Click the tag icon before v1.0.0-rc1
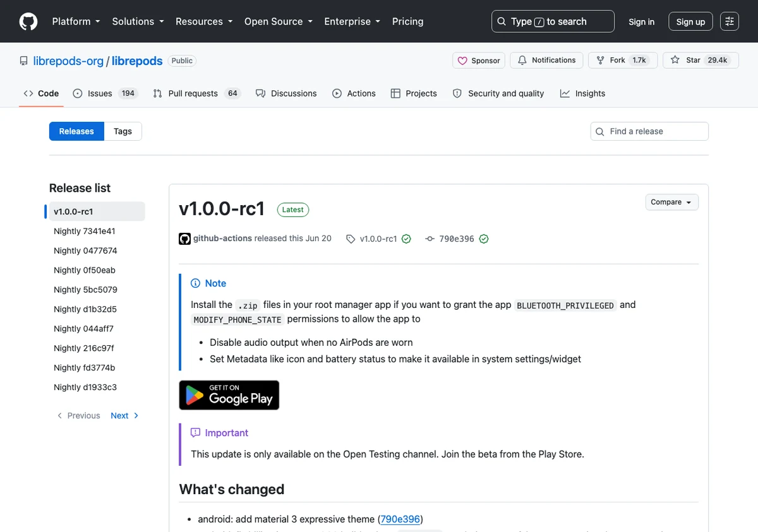Viewport: 758px width, 532px height. [351, 239]
